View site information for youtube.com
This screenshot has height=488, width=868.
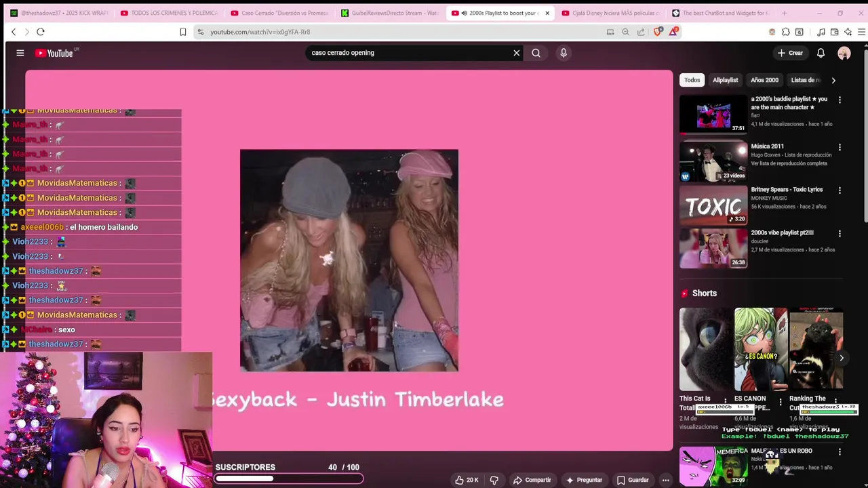pyautogui.click(x=200, y=32)
